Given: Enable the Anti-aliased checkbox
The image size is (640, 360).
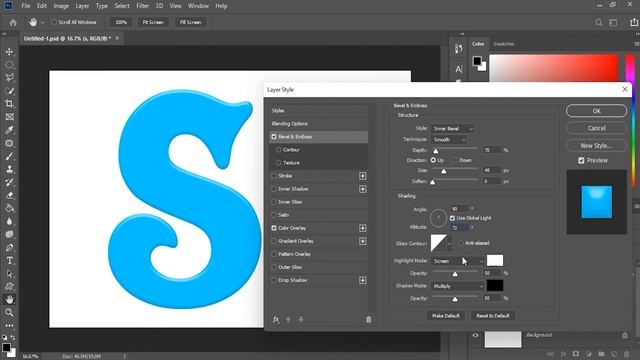Looking at the screenshot, I should pos(460,243).
